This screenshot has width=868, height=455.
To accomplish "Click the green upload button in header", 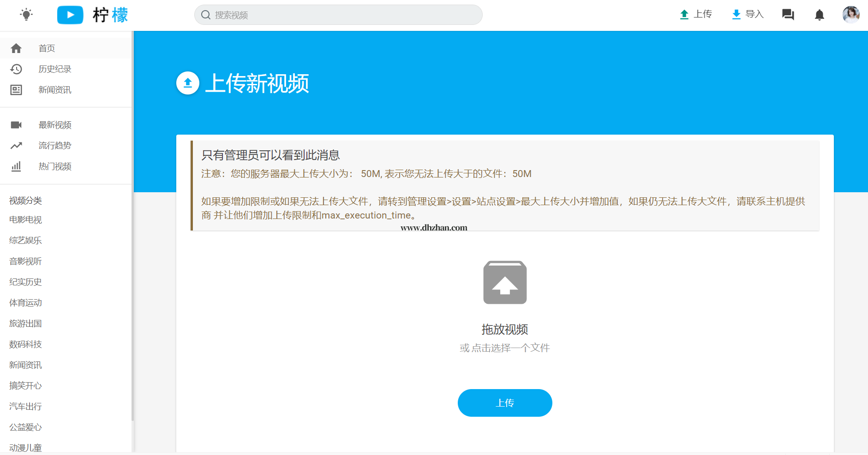I will (x=696, y=14).
